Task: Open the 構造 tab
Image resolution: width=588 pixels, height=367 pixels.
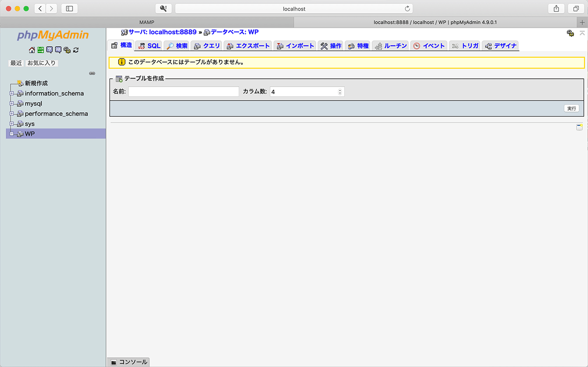Action: tap(121, 45)
